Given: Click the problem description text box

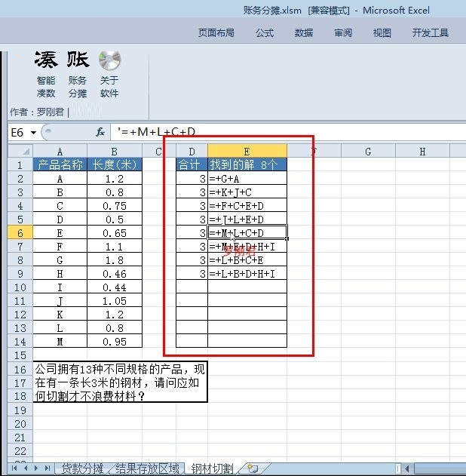Looking at the screenshot, I should (x=120, y=382).
